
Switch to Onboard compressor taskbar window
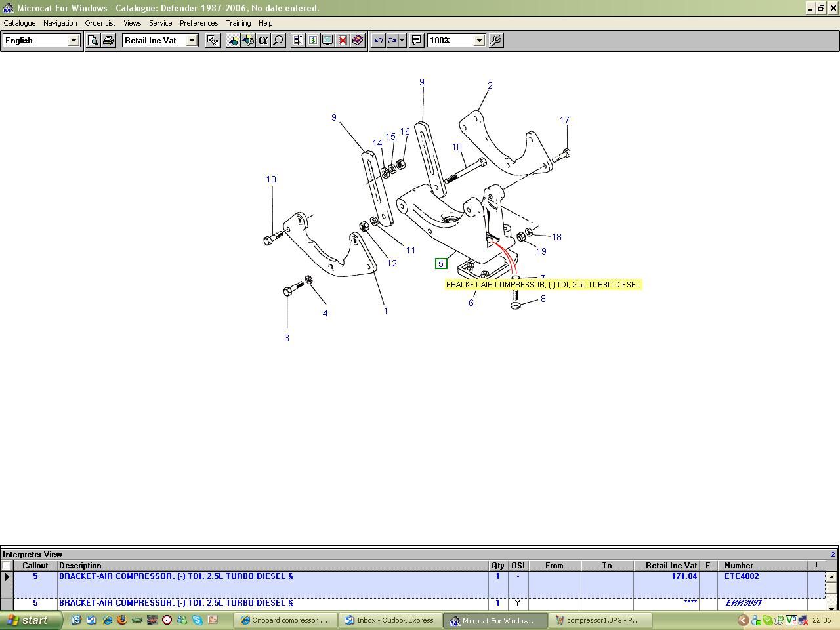click(286, 620)
